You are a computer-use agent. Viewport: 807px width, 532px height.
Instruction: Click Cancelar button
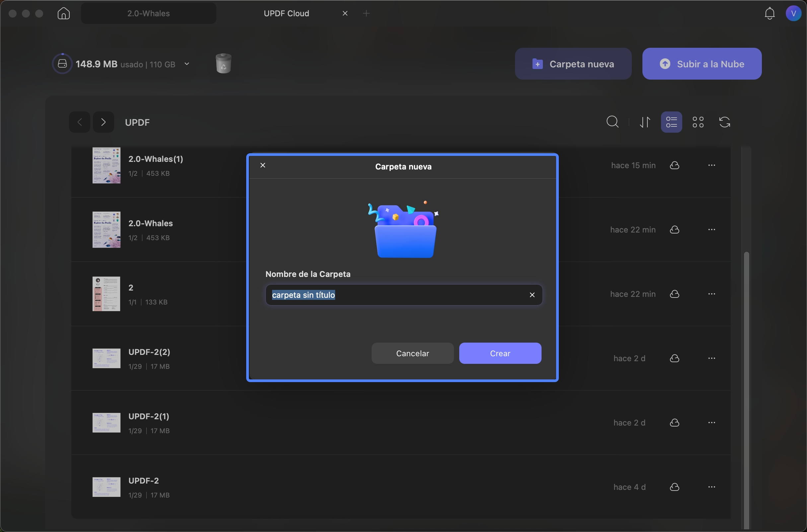point(412,353)
